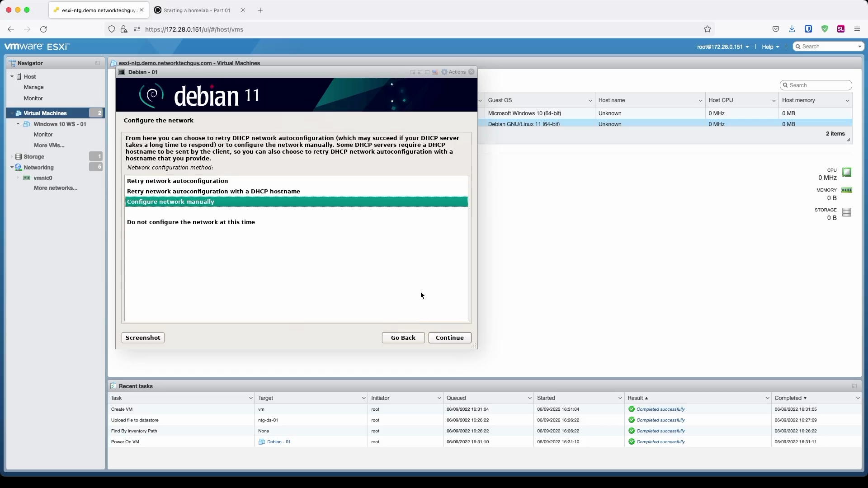Open Host CPU column dropdown

[774, 100]
